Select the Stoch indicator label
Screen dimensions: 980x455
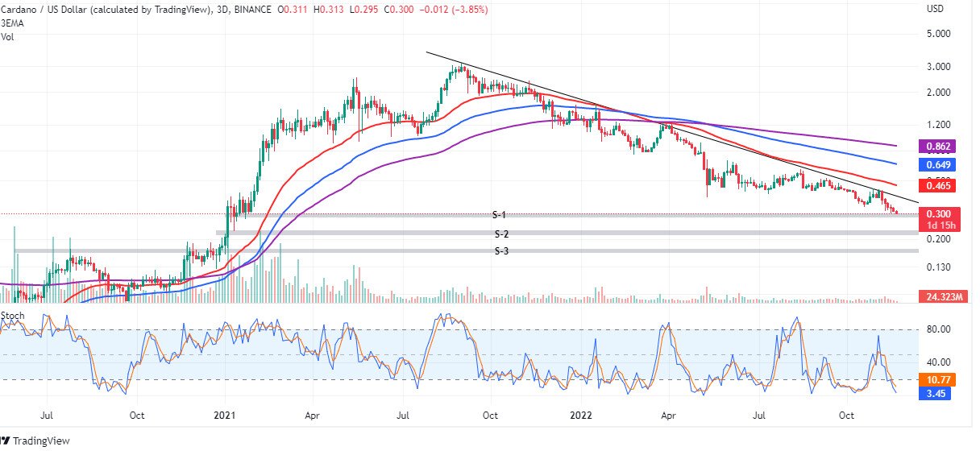[x=13, y=316]
